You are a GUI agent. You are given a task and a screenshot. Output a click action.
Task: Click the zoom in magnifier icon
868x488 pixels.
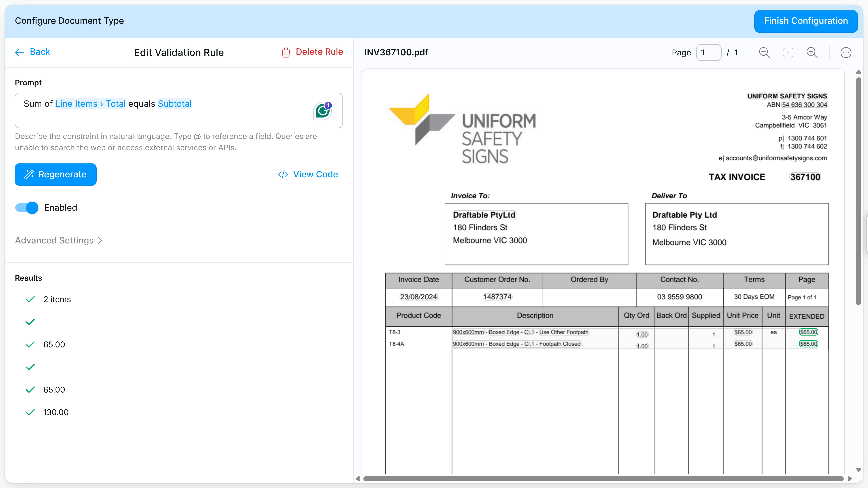pyautogui.click(x=812, y=53)
